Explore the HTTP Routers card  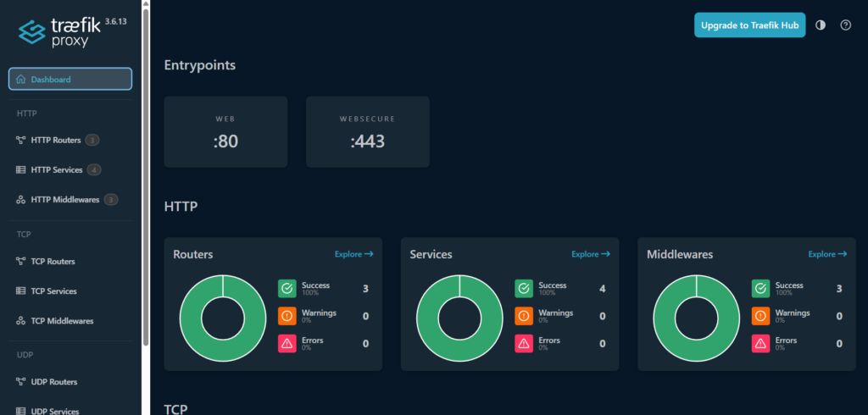(353, 254)
